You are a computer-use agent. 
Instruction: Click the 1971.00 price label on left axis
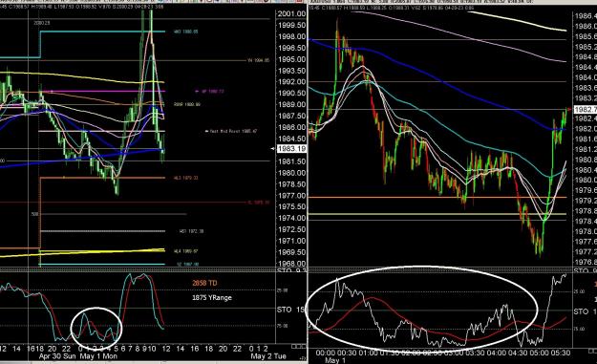pos(291,241)
